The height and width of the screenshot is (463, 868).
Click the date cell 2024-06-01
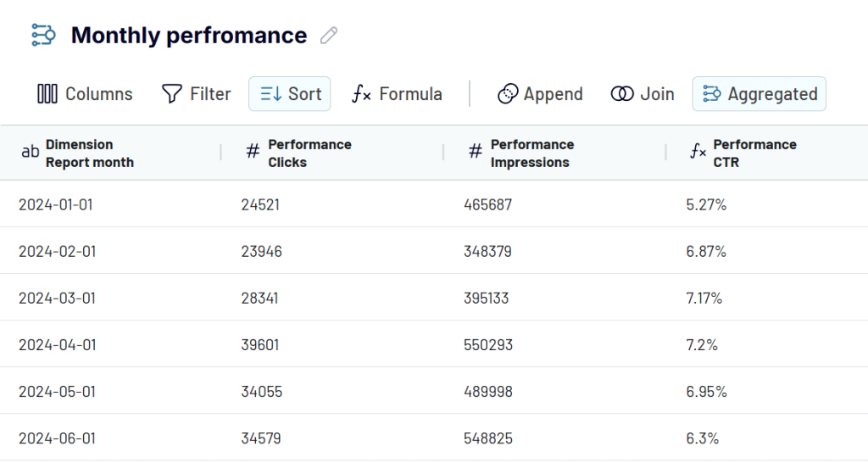coord(57,438)
